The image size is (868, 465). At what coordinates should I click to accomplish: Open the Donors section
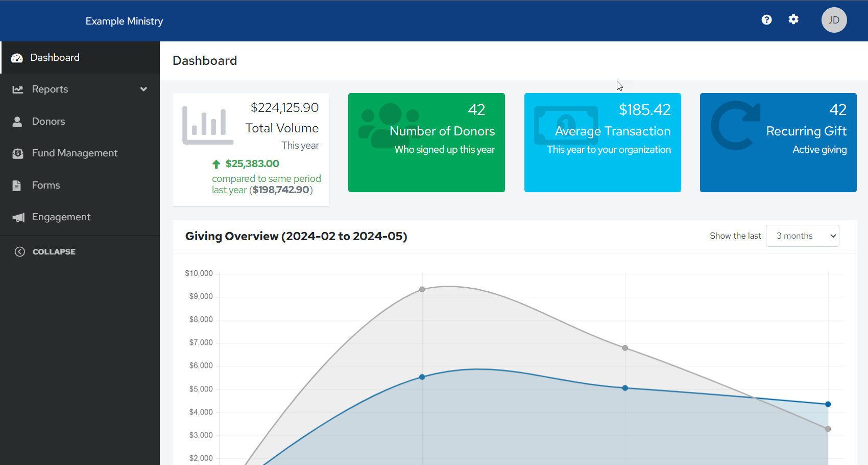click(49, 121)
